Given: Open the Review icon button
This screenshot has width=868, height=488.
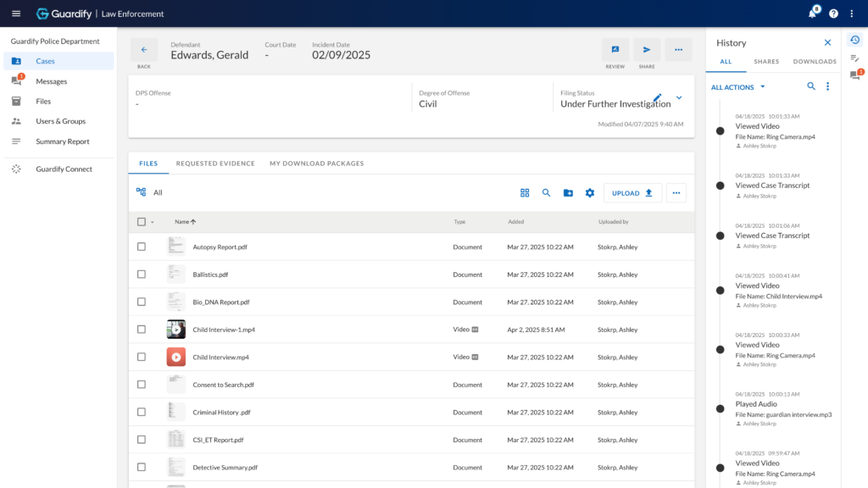Looking at the screenshot, I should click(x=615, y=50).
